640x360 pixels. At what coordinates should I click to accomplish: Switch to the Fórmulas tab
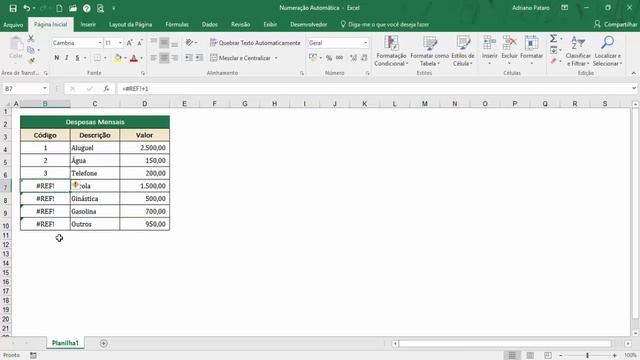tap(177, 24)
